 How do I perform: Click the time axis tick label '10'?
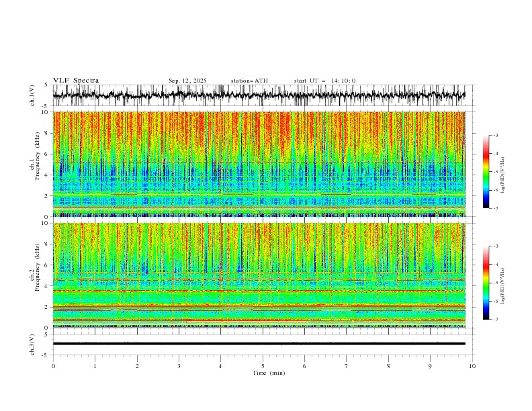[x=472, y=366]
